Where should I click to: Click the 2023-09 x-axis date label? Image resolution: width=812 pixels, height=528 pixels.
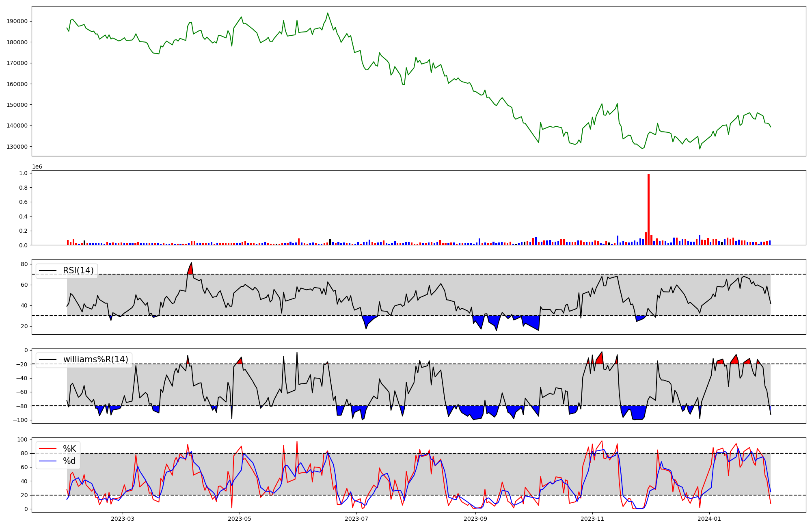[x=475, y=519]
